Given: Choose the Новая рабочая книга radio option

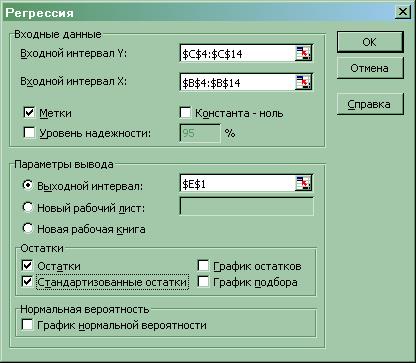Looking at the screenshot, I should [x=28, y=229].
